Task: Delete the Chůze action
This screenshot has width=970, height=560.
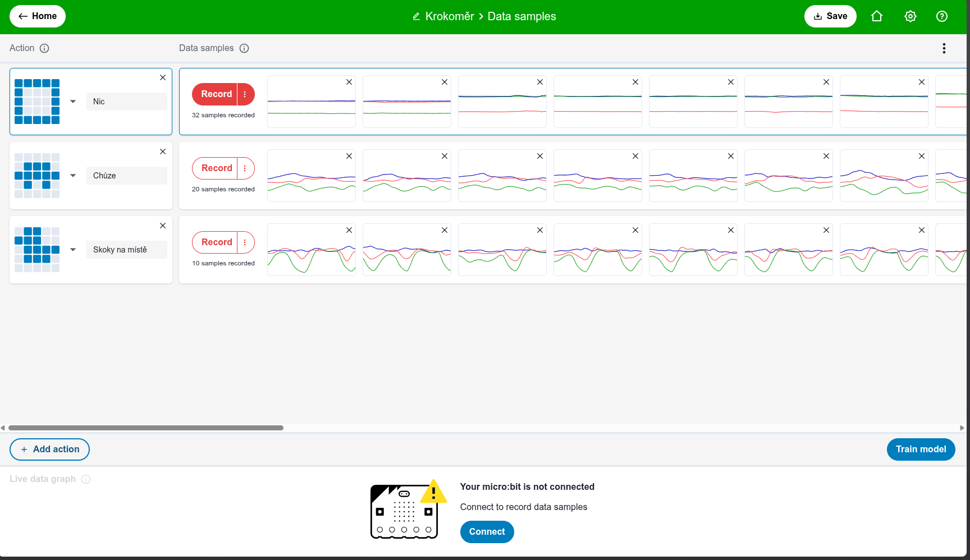Action: coord(163,152)
